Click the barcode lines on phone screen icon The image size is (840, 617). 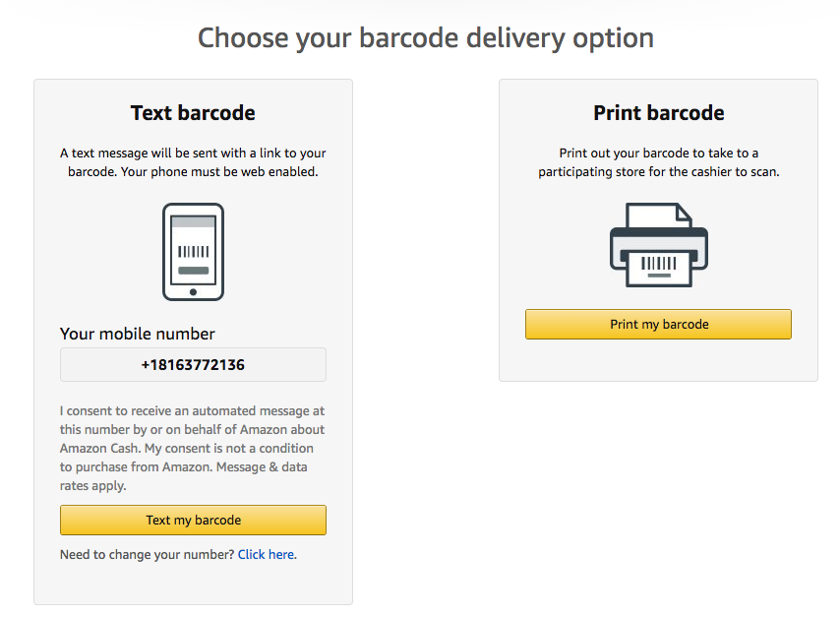click(x=193, y=252)
